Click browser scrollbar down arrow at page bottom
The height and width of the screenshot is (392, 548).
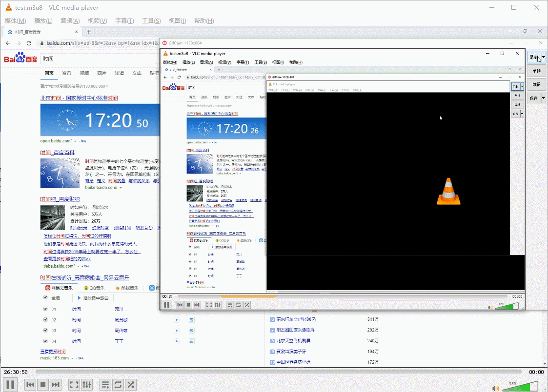click(x=545, y=364)
